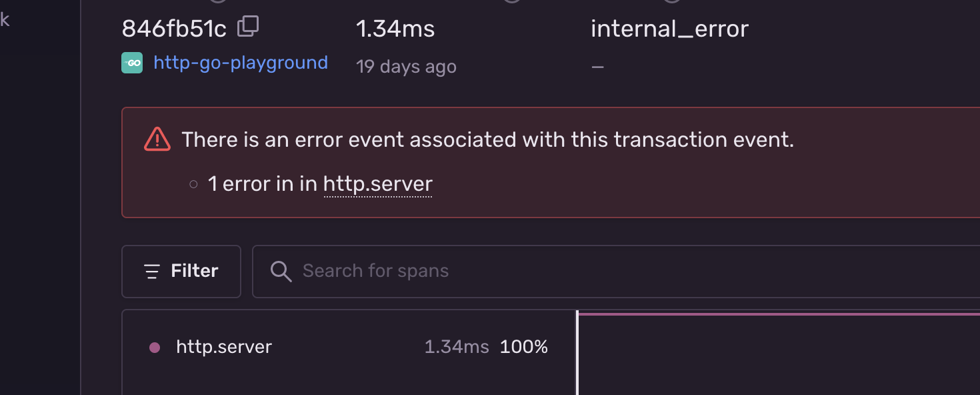Image resolution: width=980 pixels, height=395 pixels.
Task: Click the info circle above the trace ID
Action: [x=217, y=2]
